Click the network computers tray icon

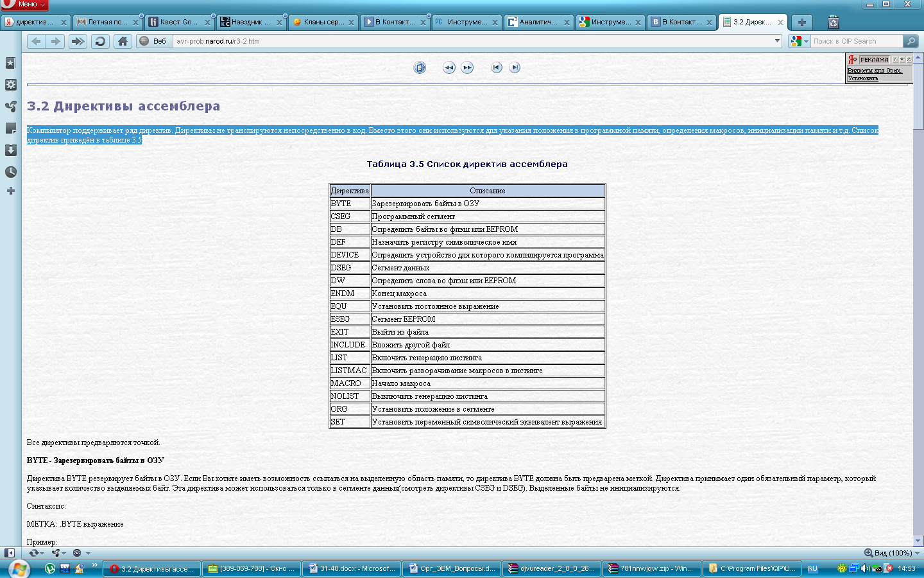coord(854,568)
